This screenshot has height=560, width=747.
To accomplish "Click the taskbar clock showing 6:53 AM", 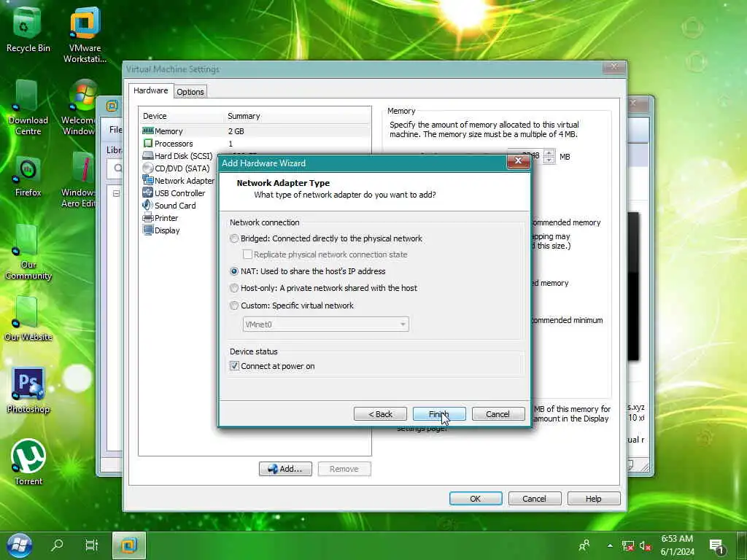I will pos(677,545).
